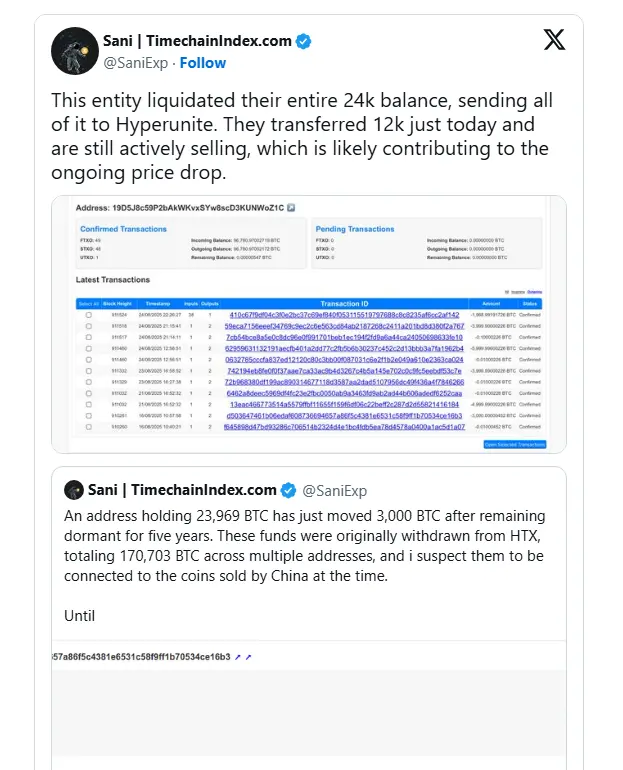Tick the Select All checkbox header
Image resolution: width=623 pixels, height=770 pixels.
pyautogui.click(x=88, y=303)
